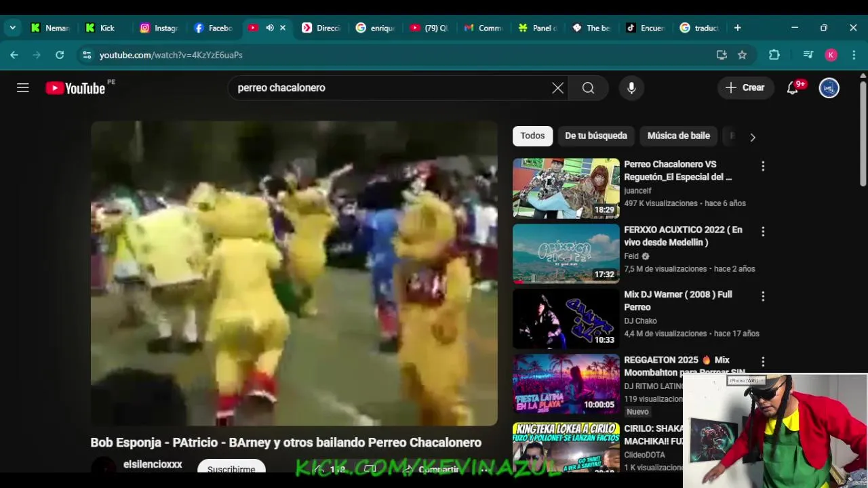Switch to the Encuer TikTok tab

point(646,28)
